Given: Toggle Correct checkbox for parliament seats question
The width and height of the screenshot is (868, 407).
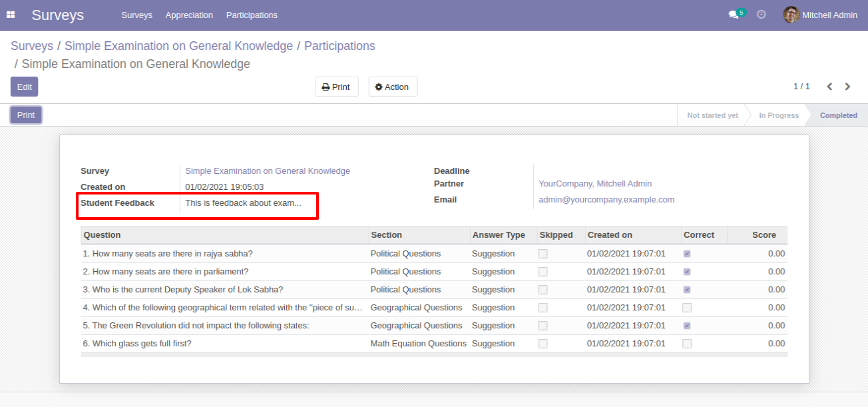Looking at the screenshot, I should coord(687,272).
